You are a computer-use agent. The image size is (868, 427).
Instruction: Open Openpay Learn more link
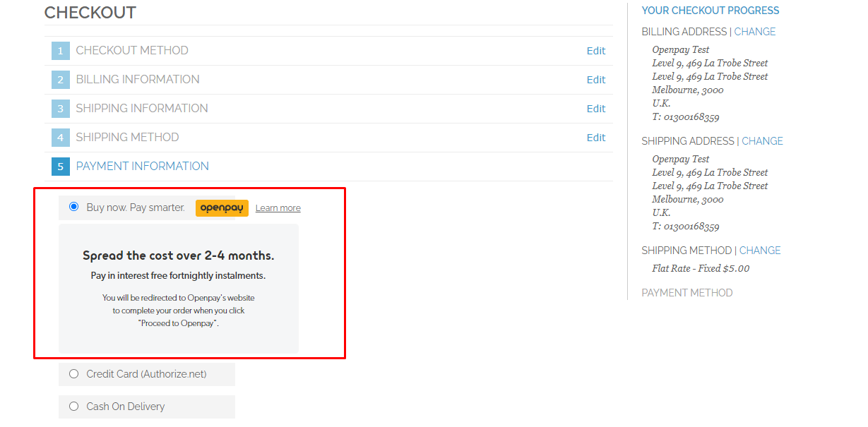click(x=278, y=208)
